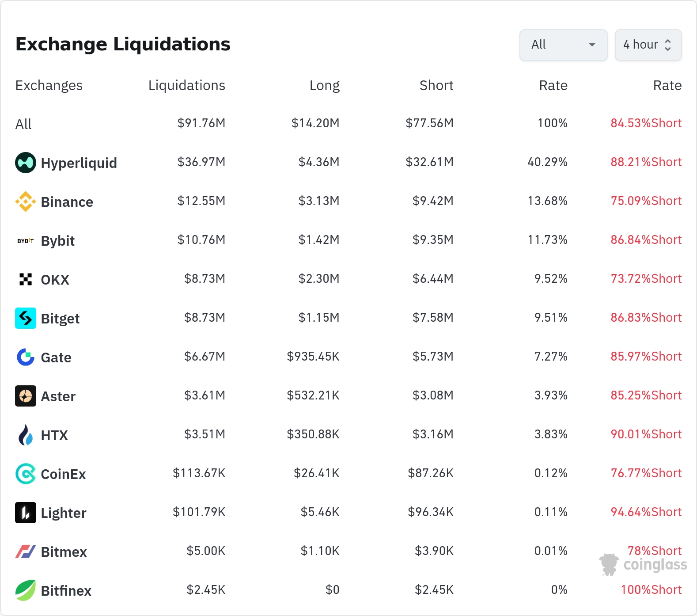Click the Bitmex logo icon
This screenshot has height=616, width=697.
point(26,551)
